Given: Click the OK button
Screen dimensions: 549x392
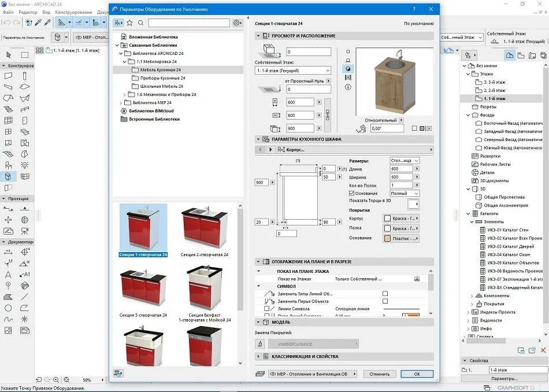Looking at the screenshot, I should click(x=417, y=373).
